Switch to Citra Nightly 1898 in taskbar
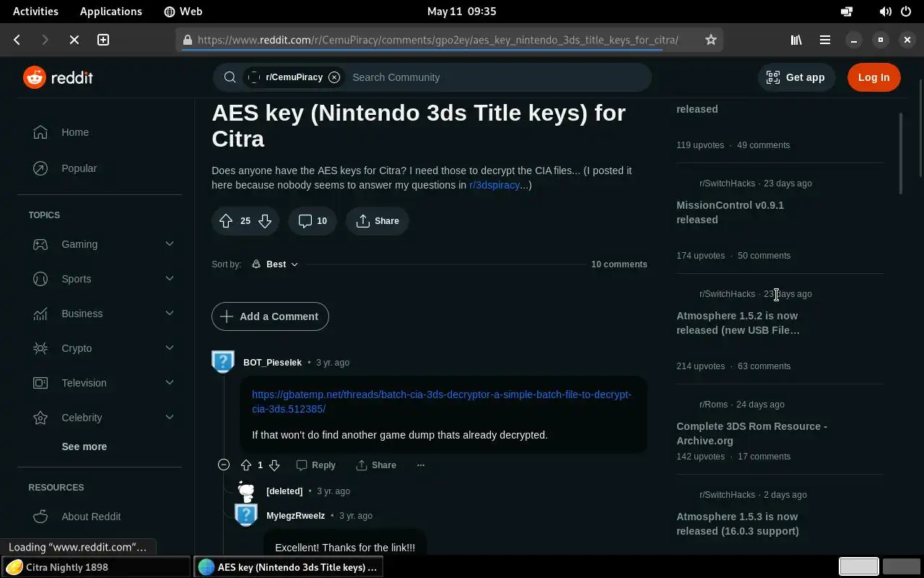Image resolution: width=924 pixels, height=578 pixels. point(97,567)
